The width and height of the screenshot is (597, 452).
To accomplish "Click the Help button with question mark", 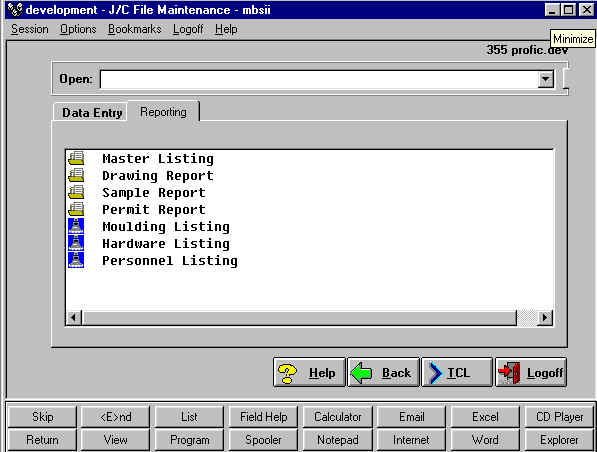I will coord(309,372).
